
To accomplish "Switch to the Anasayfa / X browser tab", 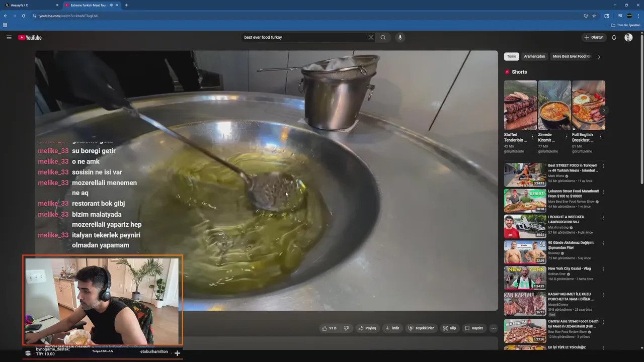I will coord(31,5).
